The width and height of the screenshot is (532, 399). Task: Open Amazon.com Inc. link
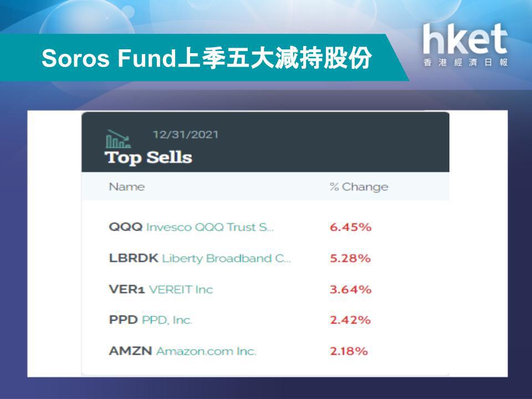(x=206, y=351)
